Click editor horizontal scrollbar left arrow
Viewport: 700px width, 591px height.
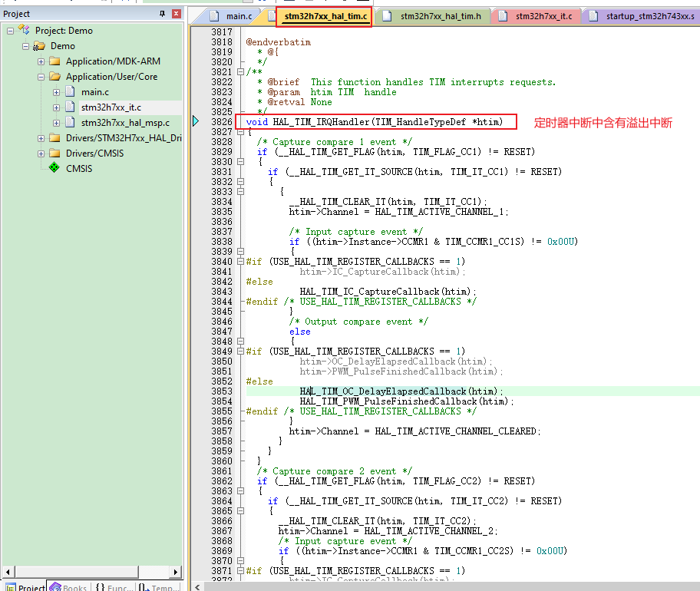tap(197, 586)
